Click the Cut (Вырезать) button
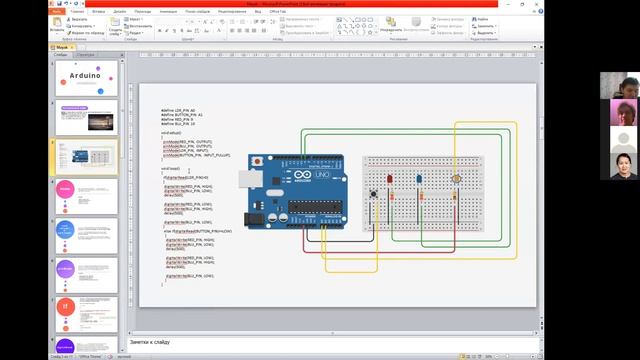The width and height of the screenshot is (640, 360). click(x=77, y=19)
